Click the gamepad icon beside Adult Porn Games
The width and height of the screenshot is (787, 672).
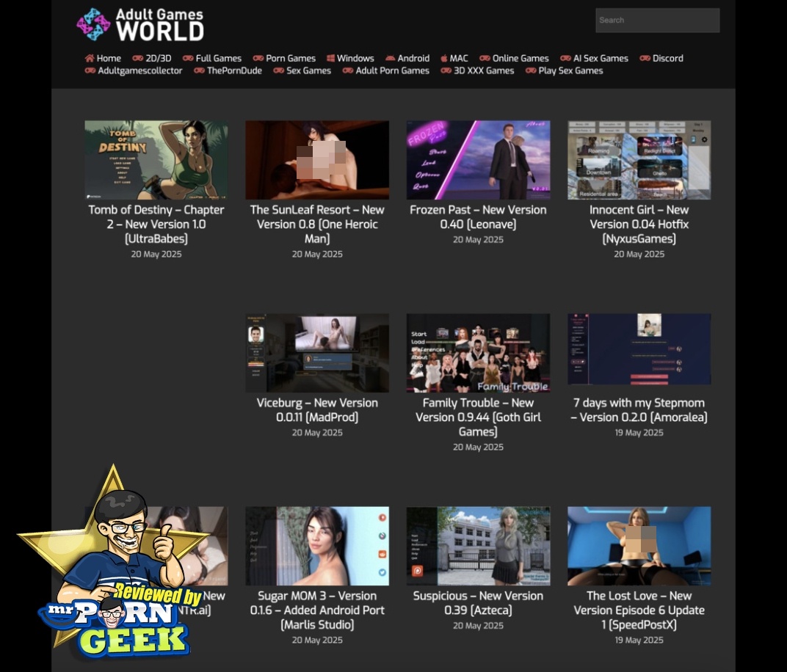pyautogui.click(x=348, y=70)
